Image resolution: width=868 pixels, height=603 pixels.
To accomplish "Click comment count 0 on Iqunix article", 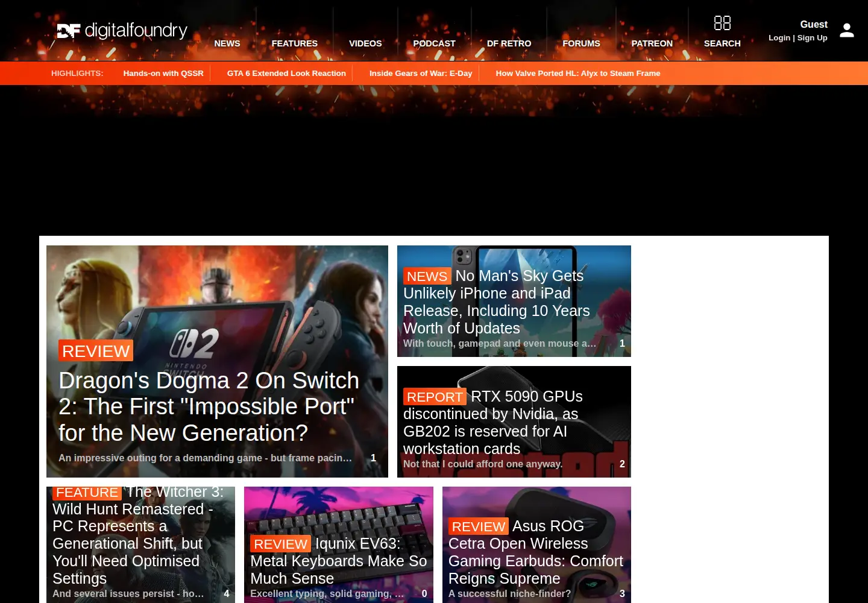I will 424,594.
